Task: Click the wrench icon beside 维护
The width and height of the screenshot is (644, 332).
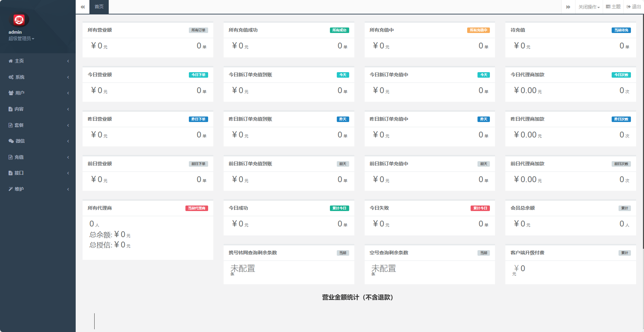Action: click(x=11, y=189)
